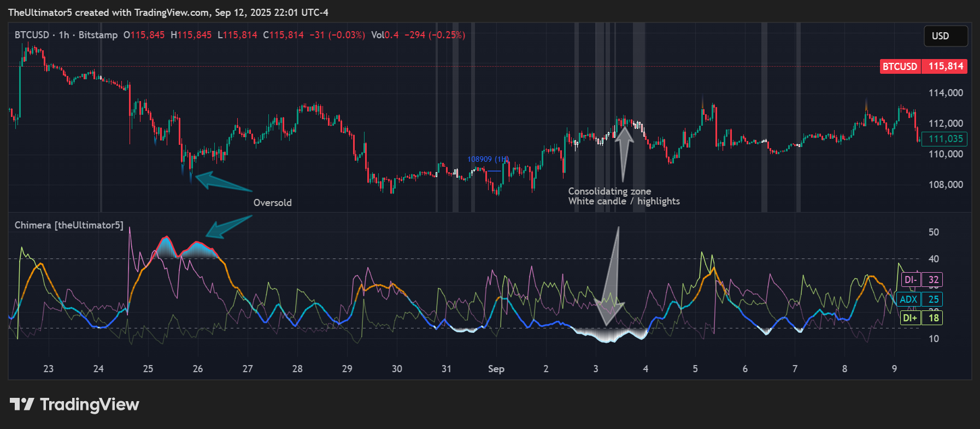Click the red BTCUSD price label tag

900,67
